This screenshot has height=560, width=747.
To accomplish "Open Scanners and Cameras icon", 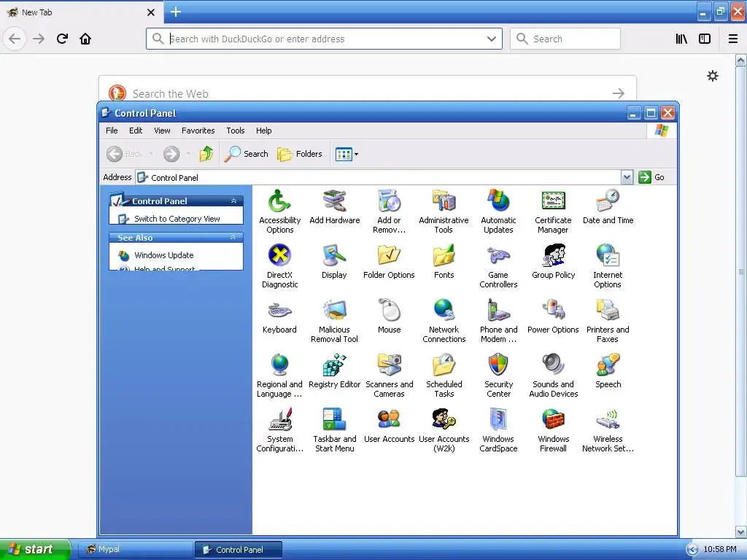I will 390,376.
